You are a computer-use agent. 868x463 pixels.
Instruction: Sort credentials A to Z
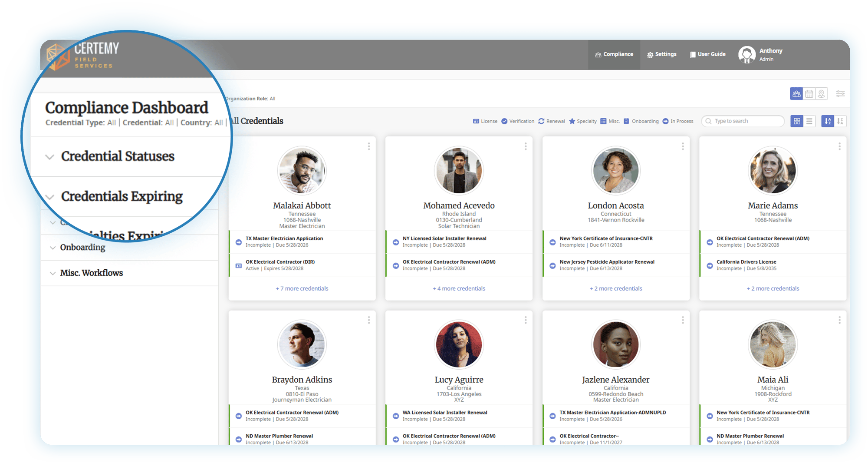pyautogui.click(x=828, y=121)
